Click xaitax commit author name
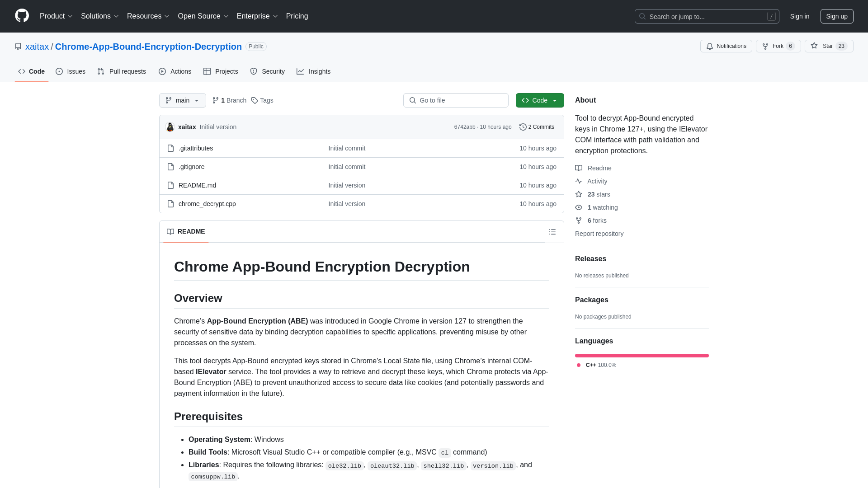The width and height of the screenshot is (868, 488). coord(187,127)
